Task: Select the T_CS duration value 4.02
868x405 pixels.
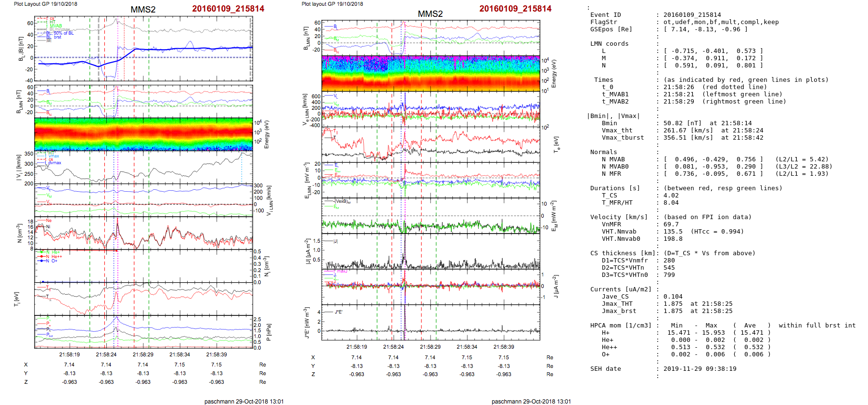Action: (x=671, y=196)
